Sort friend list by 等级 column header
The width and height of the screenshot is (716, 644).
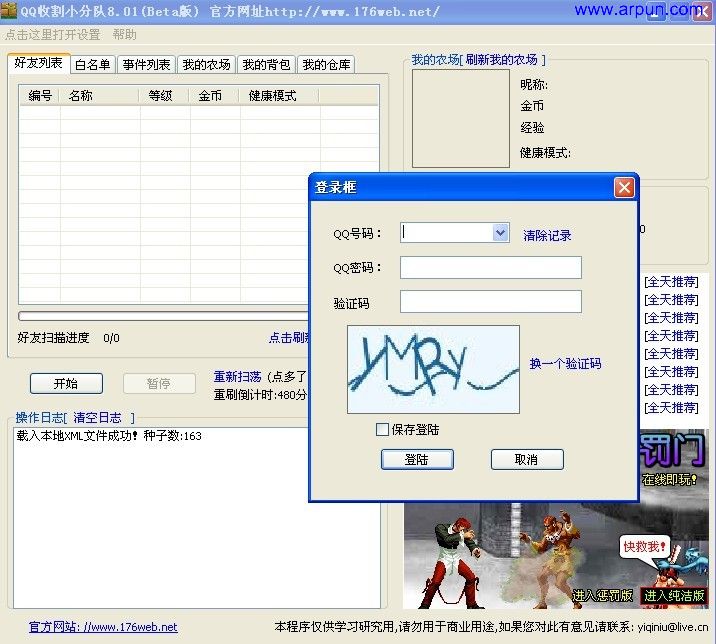[x=164, y=95]
